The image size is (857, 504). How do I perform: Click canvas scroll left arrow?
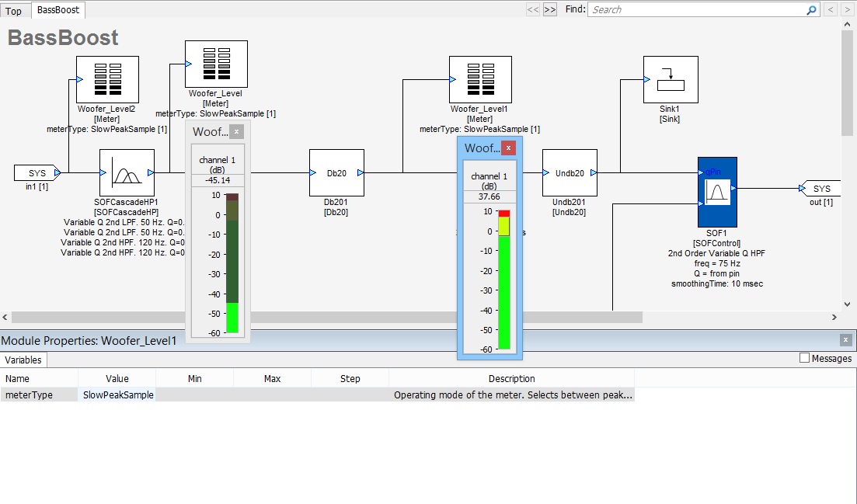click(5, 318)
